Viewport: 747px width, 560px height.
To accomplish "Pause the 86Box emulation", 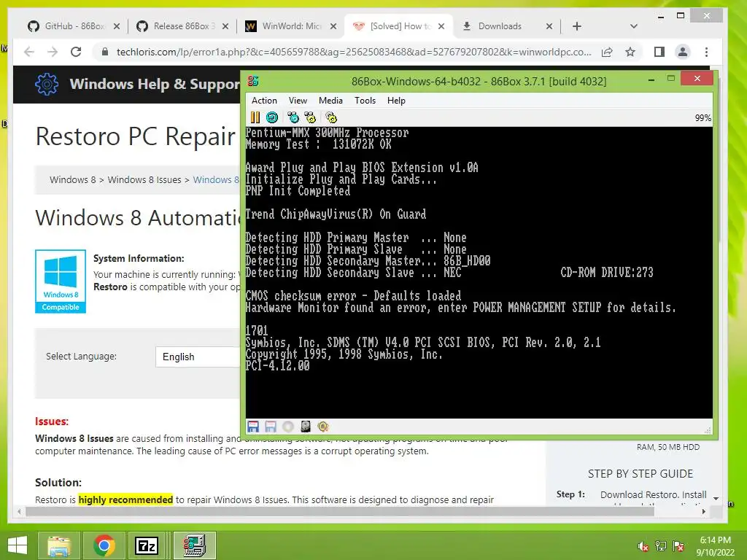I will click(x=255, y=117).
